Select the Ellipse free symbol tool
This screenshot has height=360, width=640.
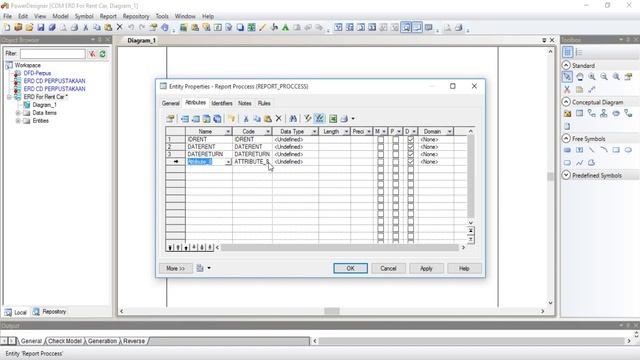click(628, 150)
